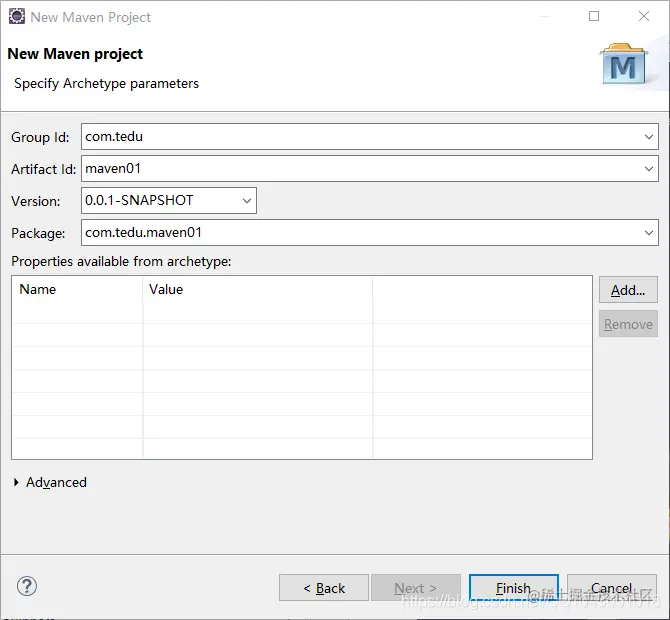Click the Name column header
This screenshot has height=620, width=670.
(77, 289)
